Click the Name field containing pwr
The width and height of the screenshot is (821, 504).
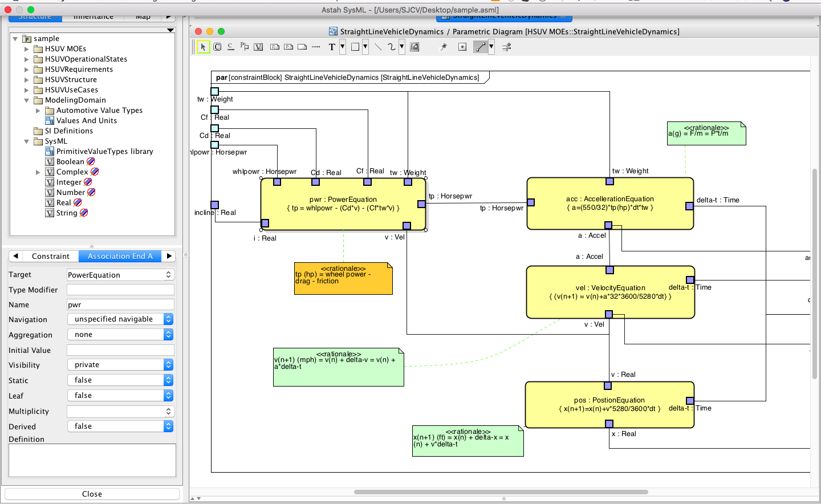(120, 304)
